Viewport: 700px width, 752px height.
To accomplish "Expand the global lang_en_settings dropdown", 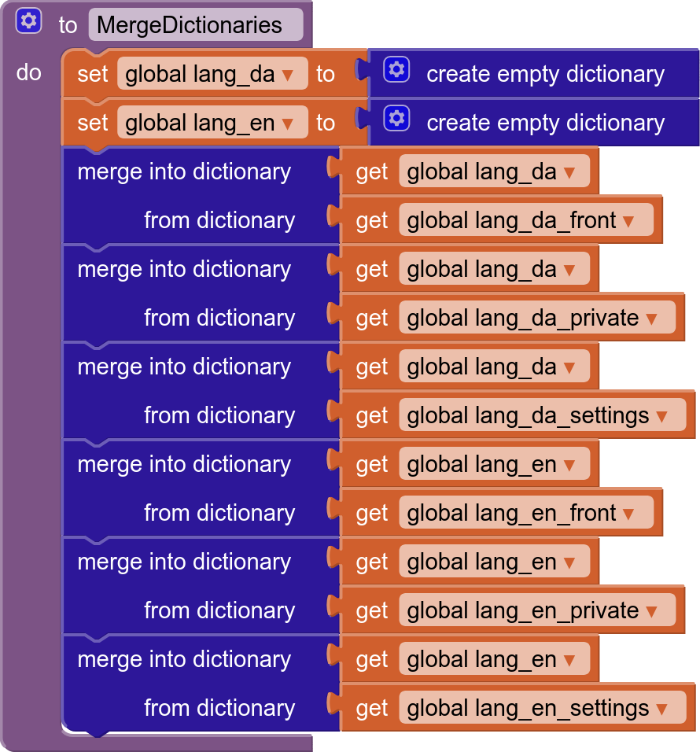I will [x=661, y=709].
